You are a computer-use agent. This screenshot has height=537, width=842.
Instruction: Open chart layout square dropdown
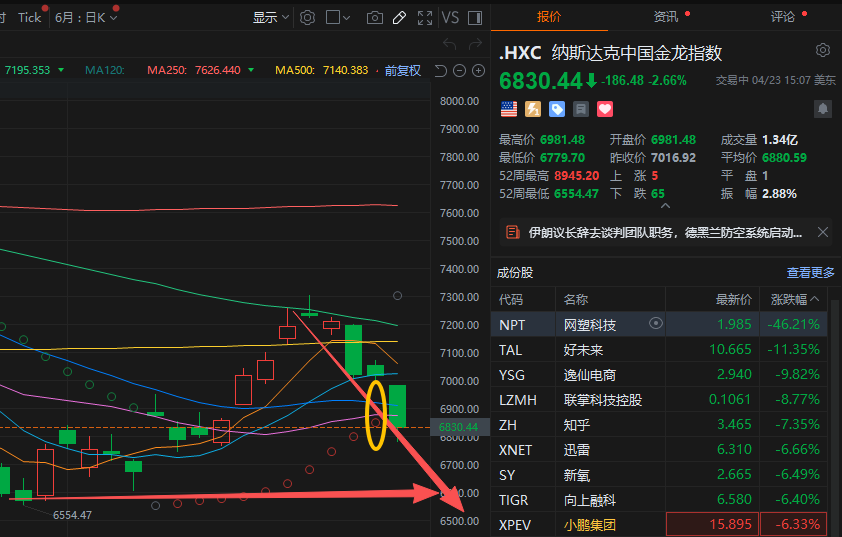[x=338, y=18]
